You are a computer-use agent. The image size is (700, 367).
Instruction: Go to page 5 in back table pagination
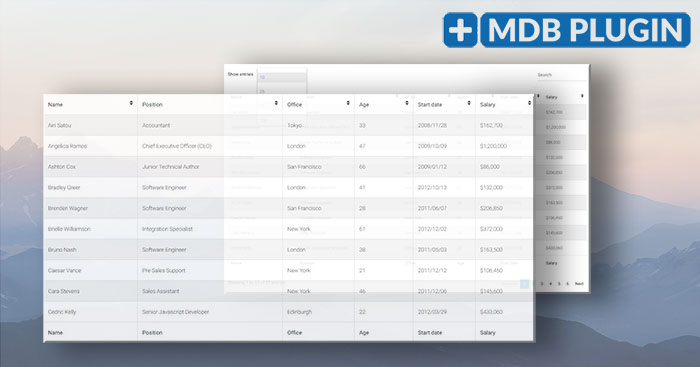coord(559,284)
